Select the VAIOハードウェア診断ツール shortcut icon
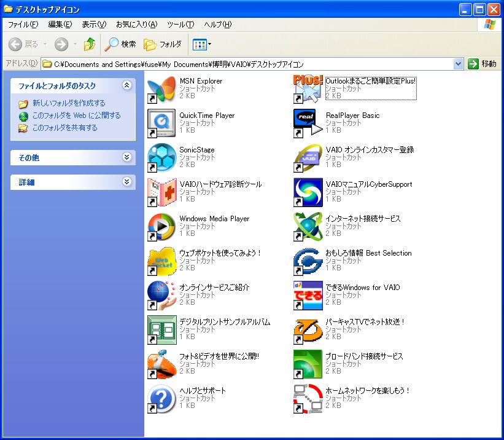Image resolution: width=504 pixels, height=440 pixels. tap(161, 192)
